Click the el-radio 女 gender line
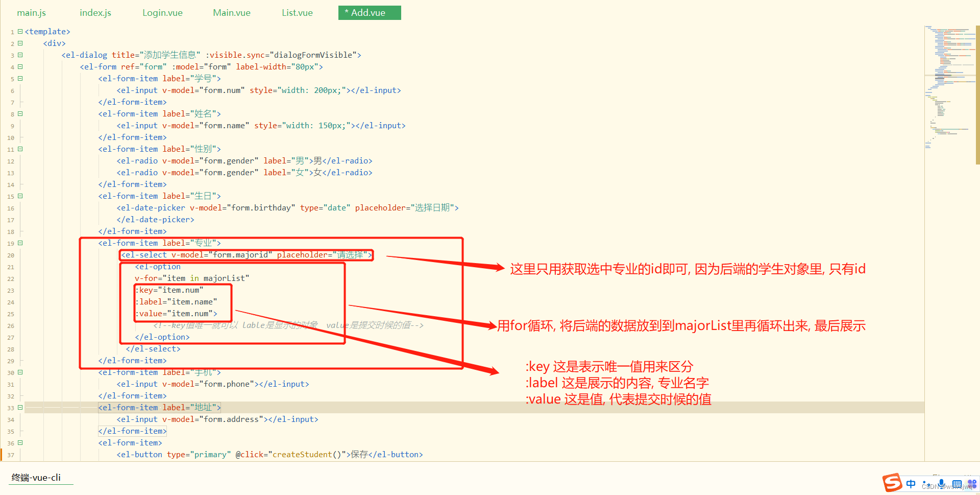980x495 pixels. (x=244, y=173)
